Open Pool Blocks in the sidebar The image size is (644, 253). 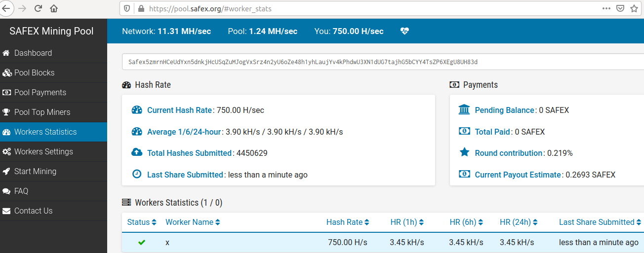pyautogui.click(x=53, y=72)
